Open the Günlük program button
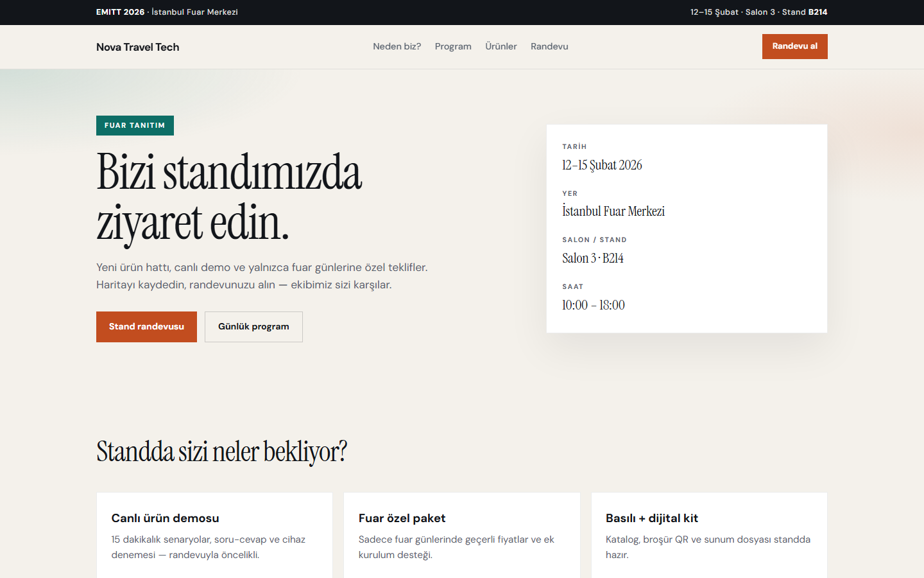 tap(253, 327)
